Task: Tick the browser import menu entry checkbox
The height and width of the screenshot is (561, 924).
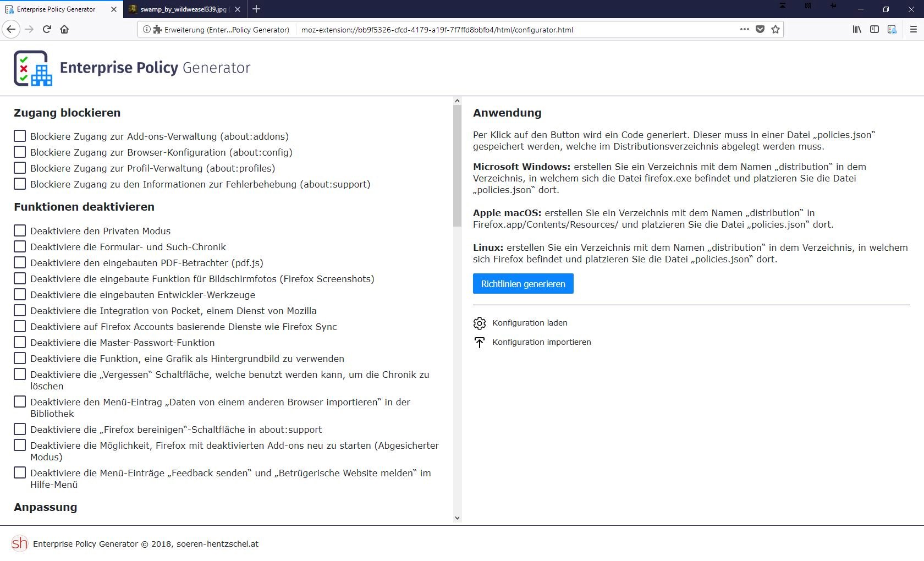Action: tap(20, 402)
